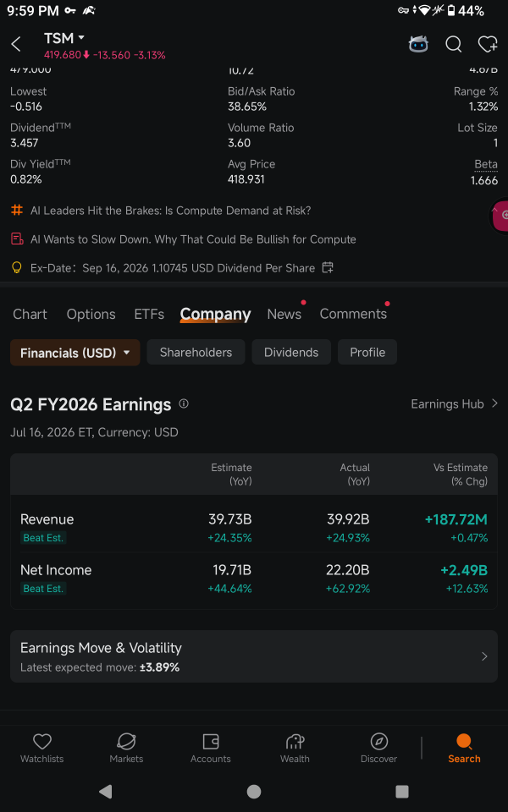Tap the Ex-Date Sep 16, 2026 dividend notice
508x812 pixels.
click(x=173, y=268)
